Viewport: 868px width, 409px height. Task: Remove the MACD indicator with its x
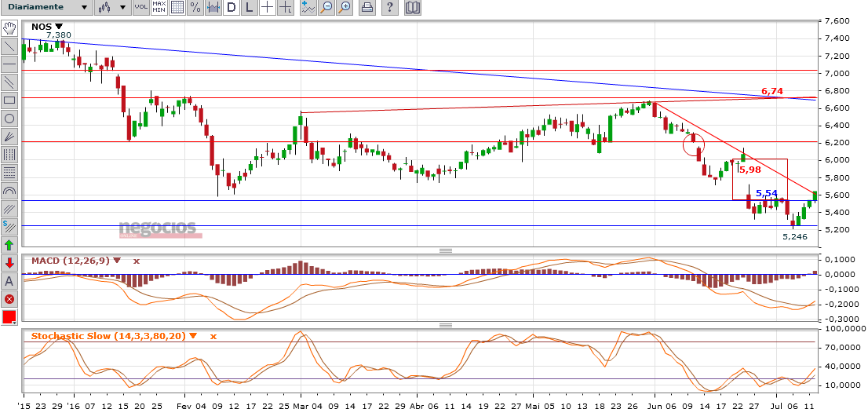coord(136,261)
